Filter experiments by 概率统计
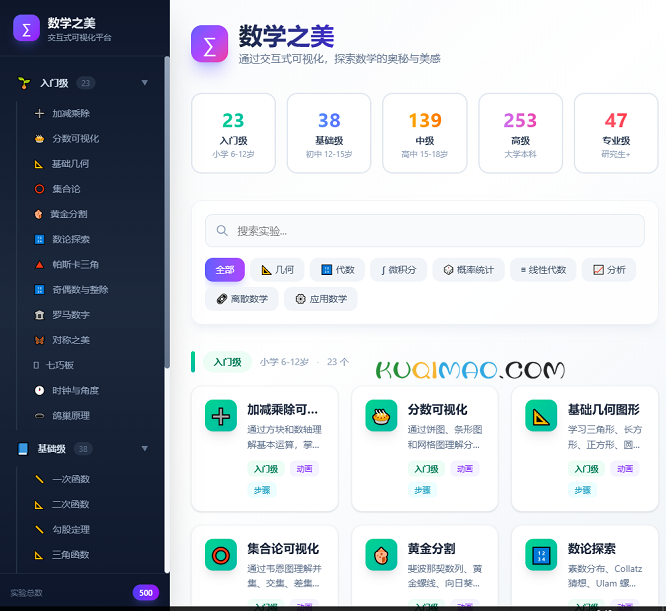 pyautogui.click(x=468, y=270)
